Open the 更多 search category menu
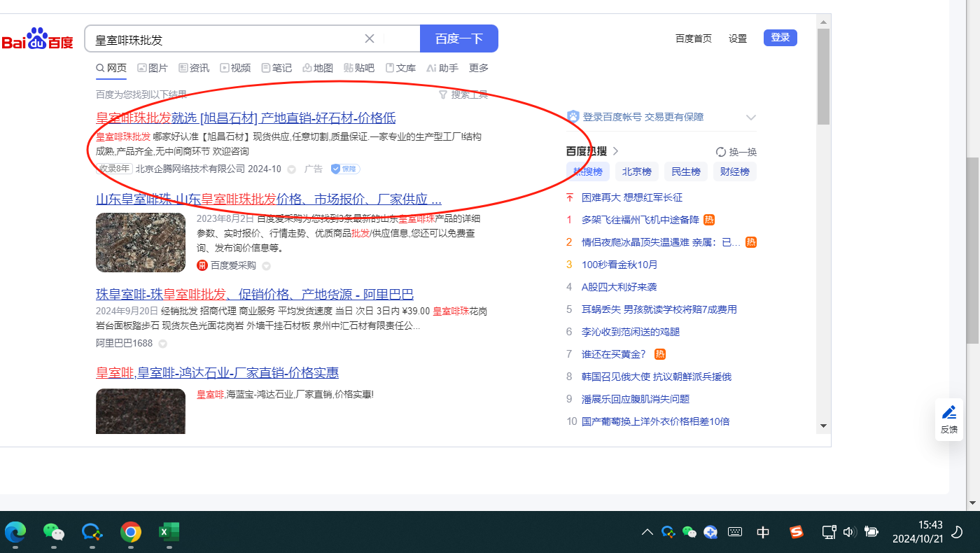The width and height of the screenshot is (980, 553). click(479, 68)
